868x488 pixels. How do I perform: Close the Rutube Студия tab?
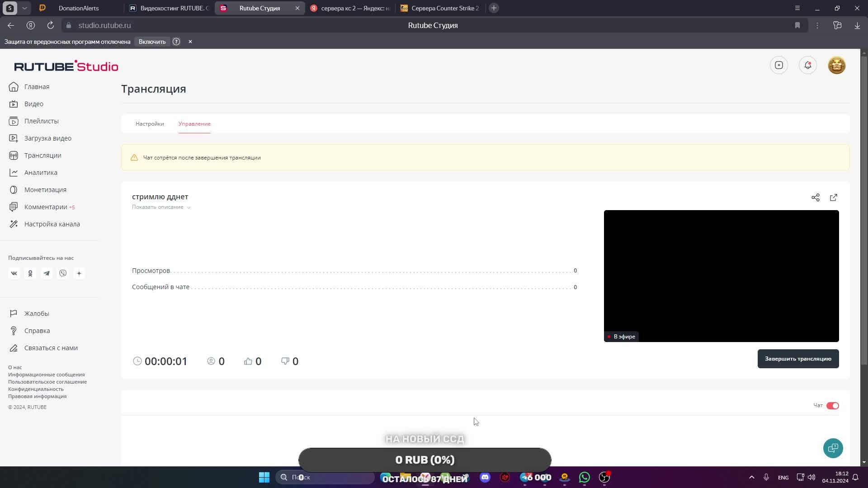pyautogui.click(x=297, y=8)
